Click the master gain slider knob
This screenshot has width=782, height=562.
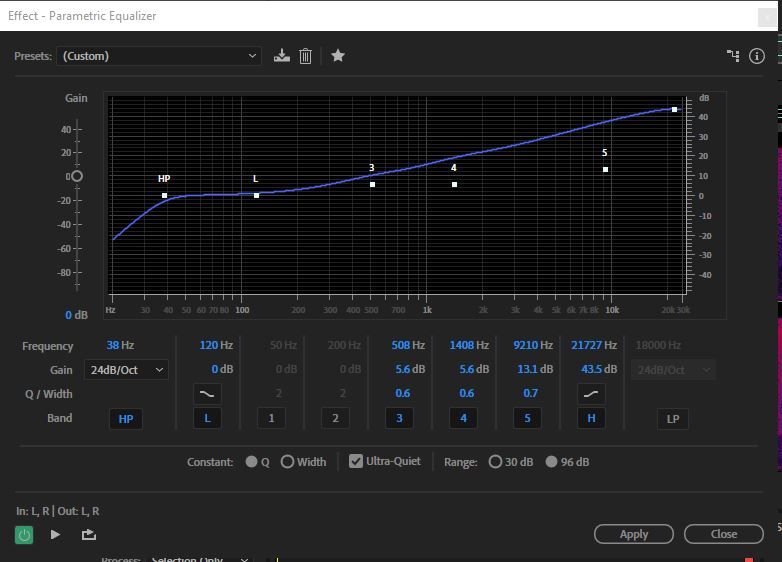pyautogui.click(x=77, y=176)
